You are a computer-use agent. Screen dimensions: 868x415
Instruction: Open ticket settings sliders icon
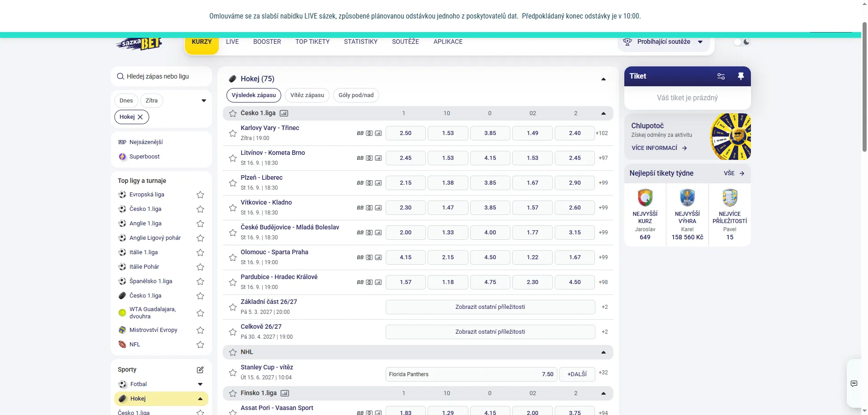721,76
